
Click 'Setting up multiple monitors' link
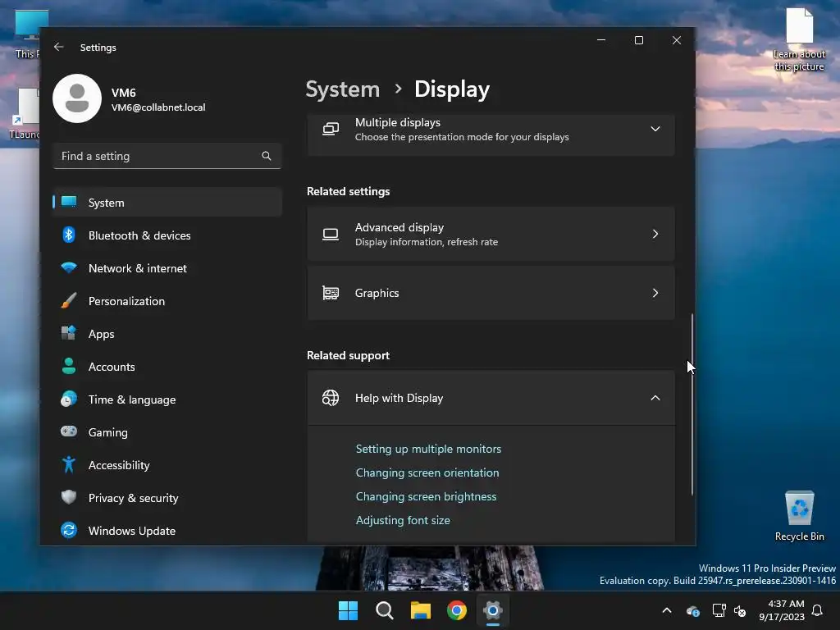coord(428,449)
